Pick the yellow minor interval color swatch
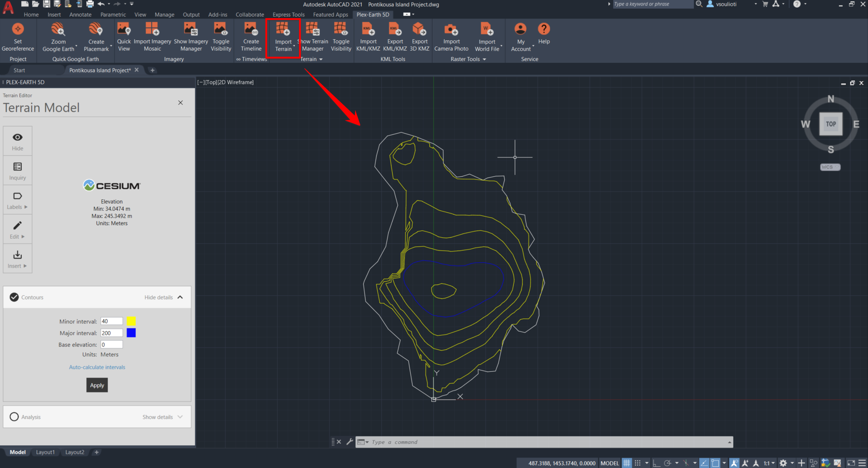868x468 pixels. point(131,321)
